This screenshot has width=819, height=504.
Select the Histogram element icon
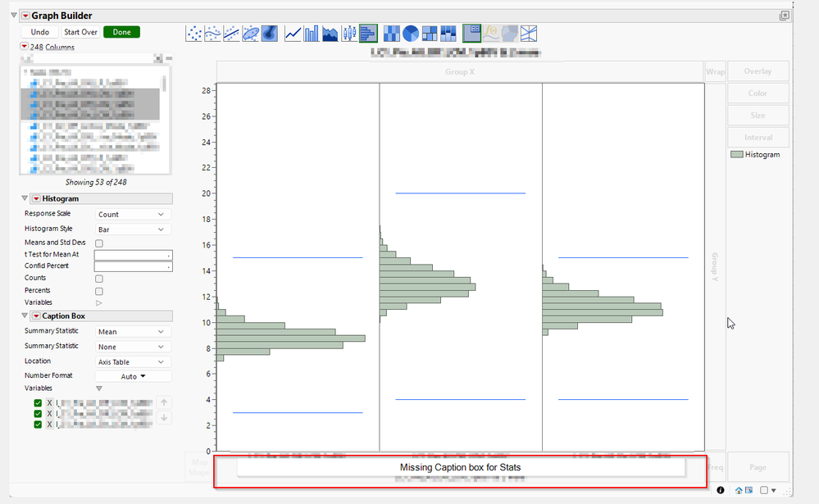tap(368, 34)
